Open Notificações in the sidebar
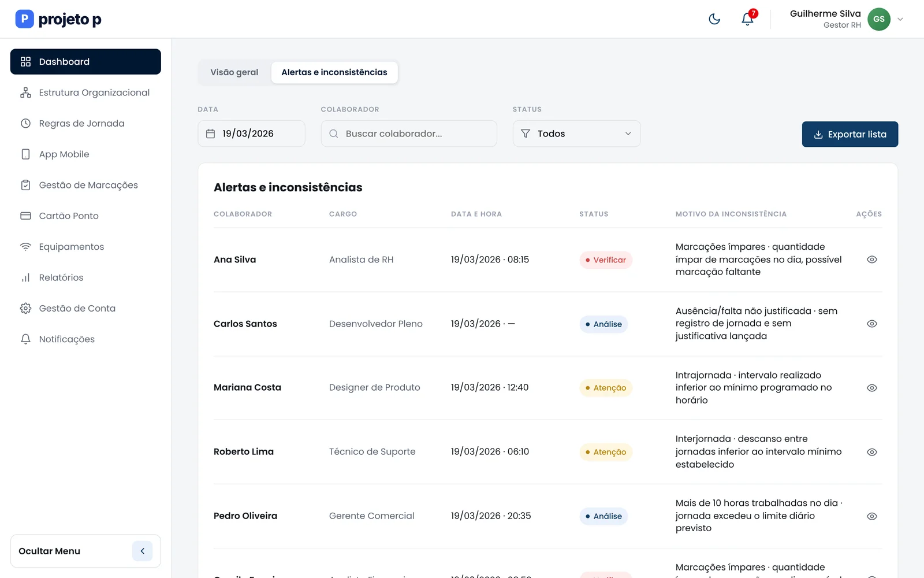The width and height of the screenshot is (924, 578). click(x=85, y=339)
